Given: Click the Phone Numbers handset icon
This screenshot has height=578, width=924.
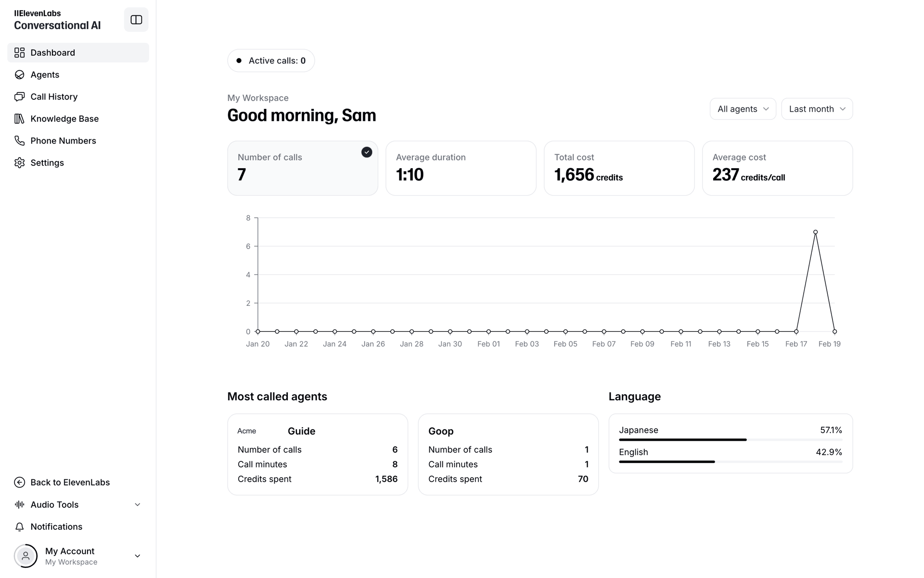Looking at the screenshot, I should (x=19, y=141).
